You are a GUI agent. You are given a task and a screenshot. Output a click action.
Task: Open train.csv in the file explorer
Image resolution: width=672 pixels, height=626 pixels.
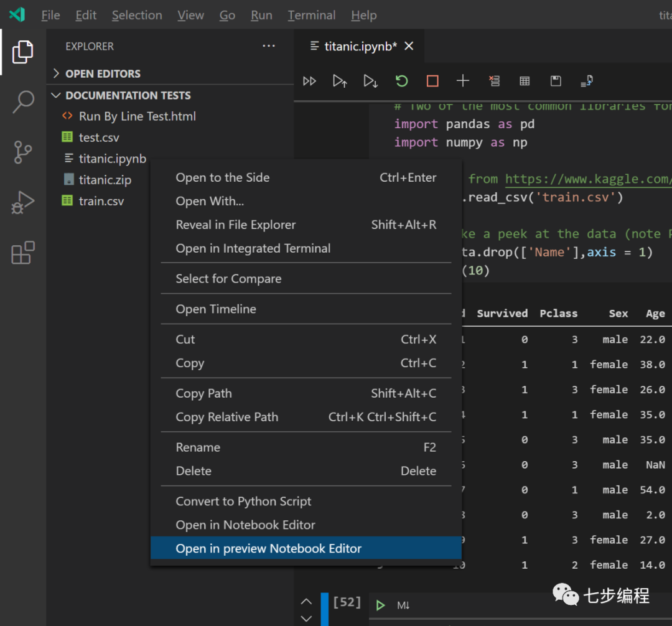point(101,201)
